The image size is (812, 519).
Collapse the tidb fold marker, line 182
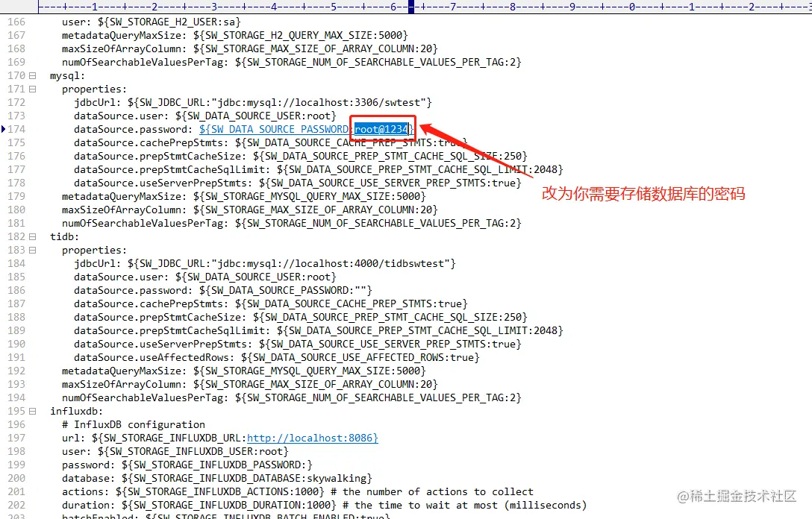[x=33, y=236]
